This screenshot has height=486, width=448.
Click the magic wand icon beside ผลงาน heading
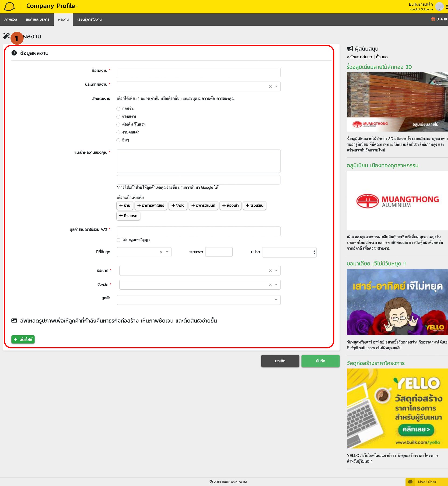pyautogui.click(x=7, y=36)
